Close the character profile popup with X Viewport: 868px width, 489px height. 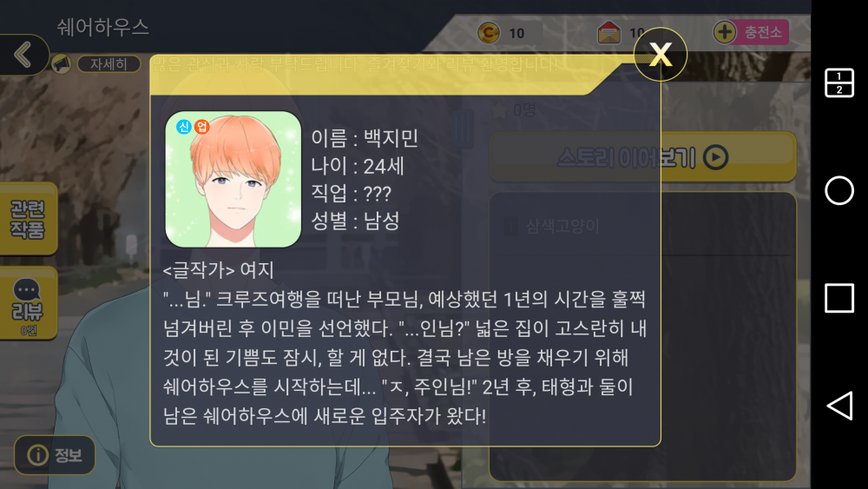[660, 54]
